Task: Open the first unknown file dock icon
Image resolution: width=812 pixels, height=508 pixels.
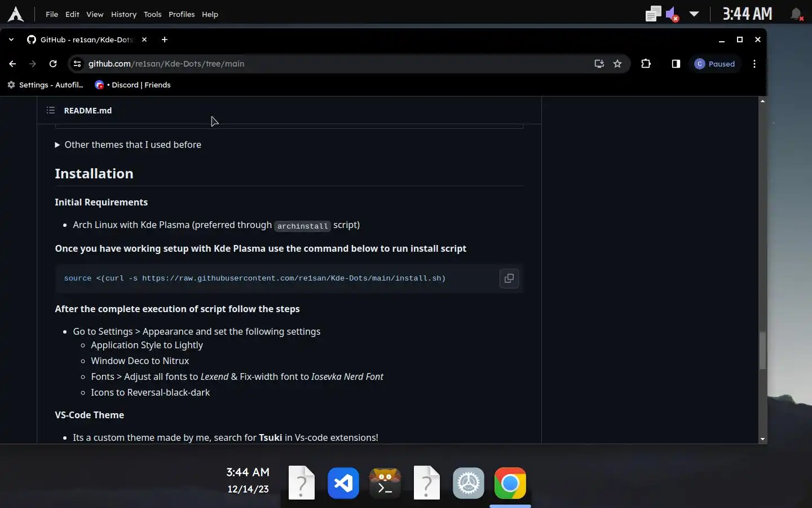Action: click(x=302, y=483)
